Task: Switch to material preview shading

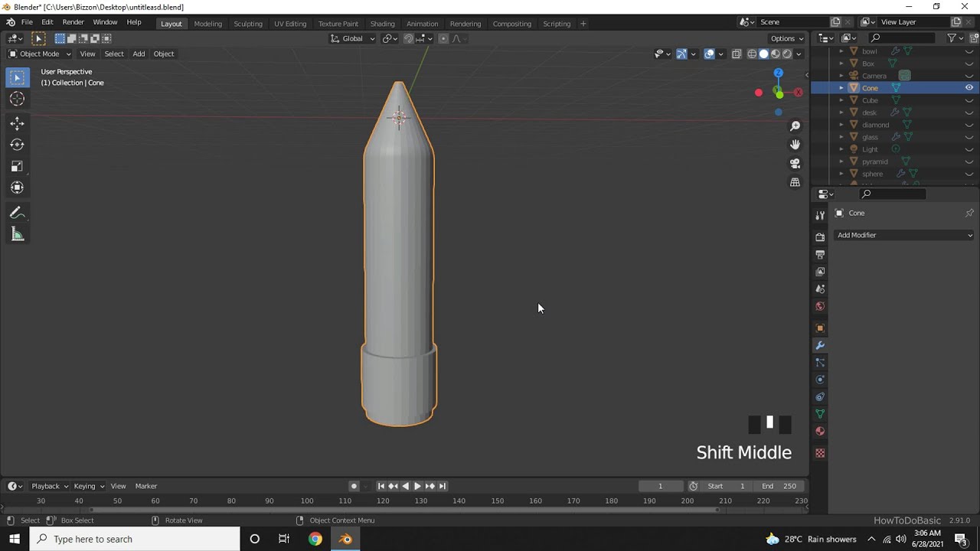Action: click(776, 54)
